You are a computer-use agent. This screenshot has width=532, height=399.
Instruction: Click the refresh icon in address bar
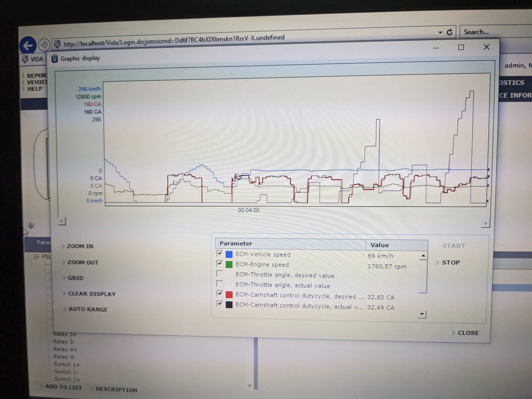(x=450, y=32)
